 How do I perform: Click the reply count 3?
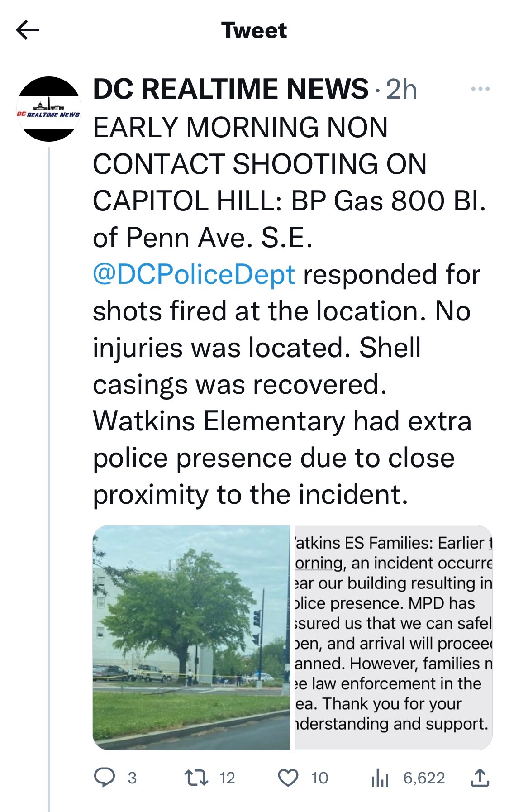click(132, 778)
